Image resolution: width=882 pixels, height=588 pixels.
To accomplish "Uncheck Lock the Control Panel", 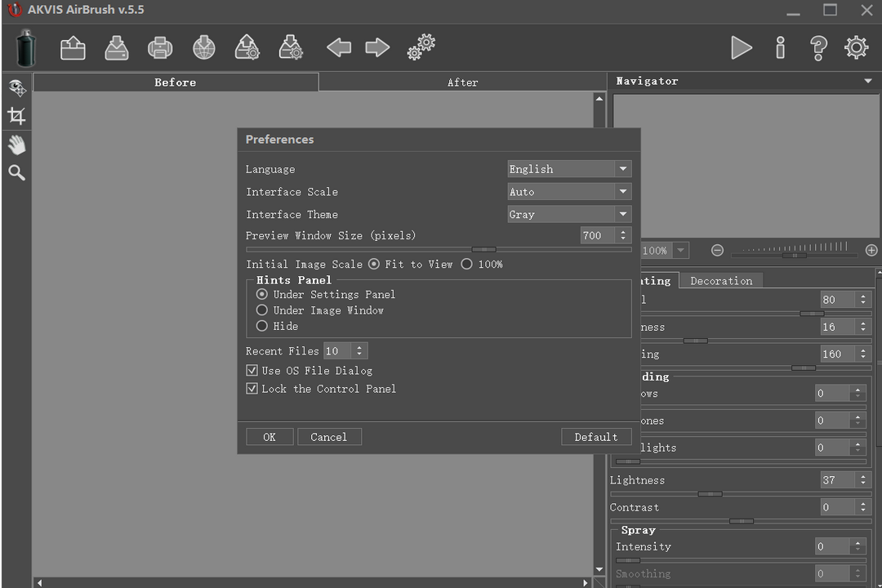I will click(x=252, y=389).
